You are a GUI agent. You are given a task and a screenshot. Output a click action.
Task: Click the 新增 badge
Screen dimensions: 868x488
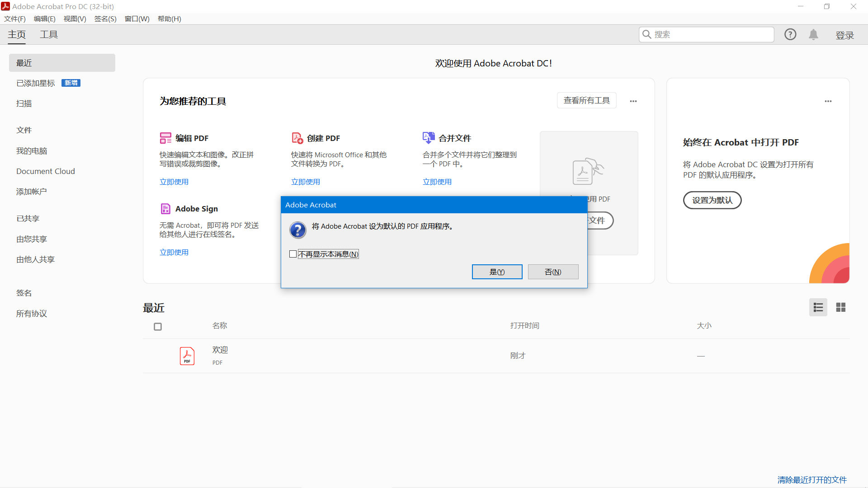click(71, 83)
